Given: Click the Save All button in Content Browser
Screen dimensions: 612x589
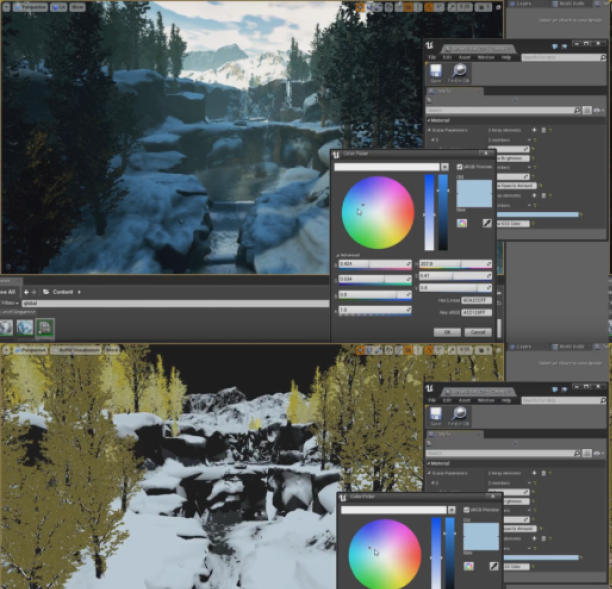Looking at the screenshot, I should 8,292.
